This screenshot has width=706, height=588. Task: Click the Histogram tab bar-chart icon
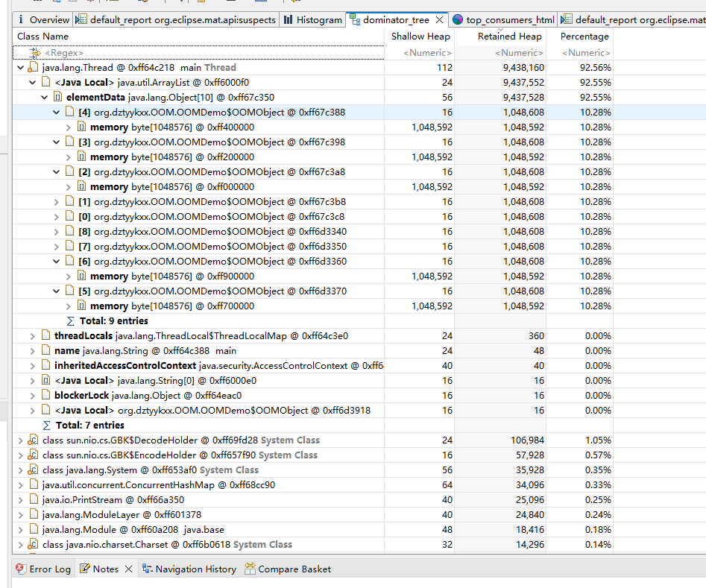pos(288,20)
